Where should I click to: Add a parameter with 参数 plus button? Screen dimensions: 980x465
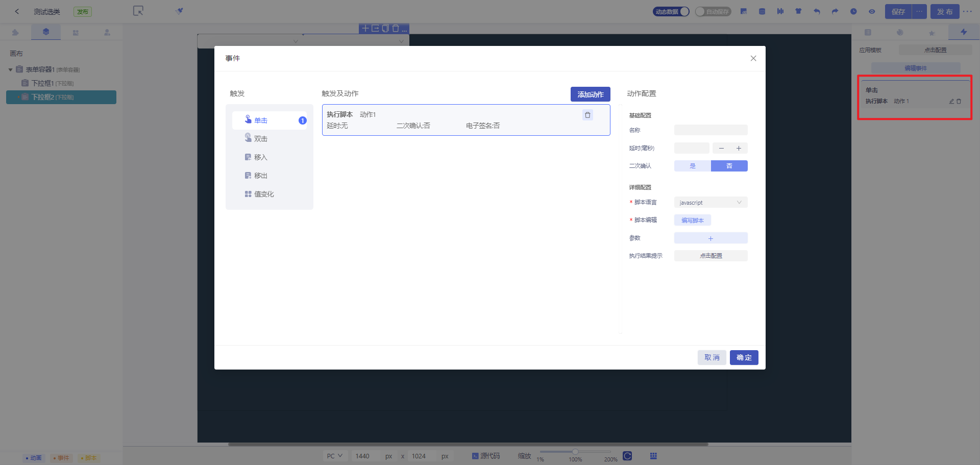711,238
